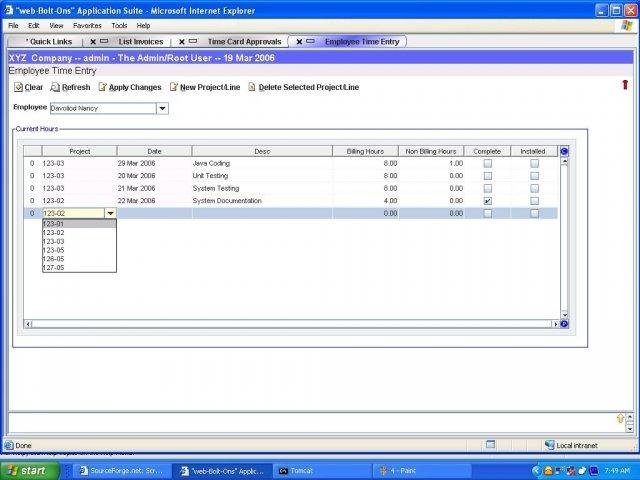Toggle Complete for Java Coding row
Image resolution: width=640 pixels, height=480 pixels.
pos(487,163)
